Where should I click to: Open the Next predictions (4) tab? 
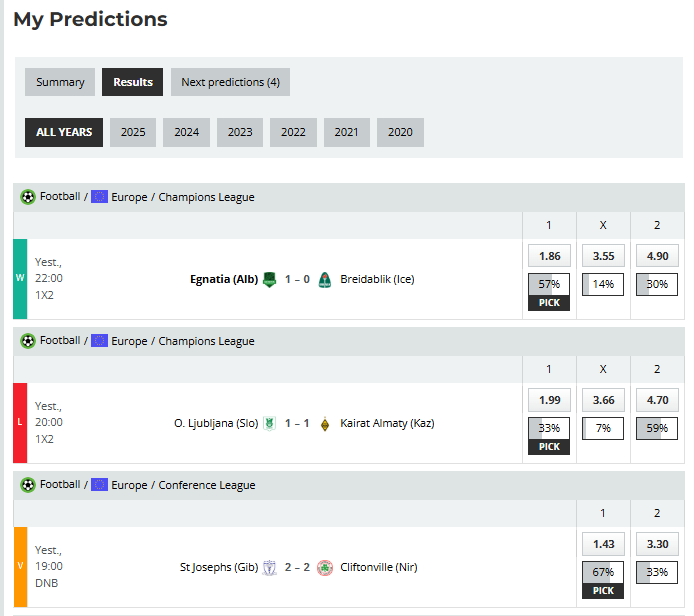tap(230, 82)
